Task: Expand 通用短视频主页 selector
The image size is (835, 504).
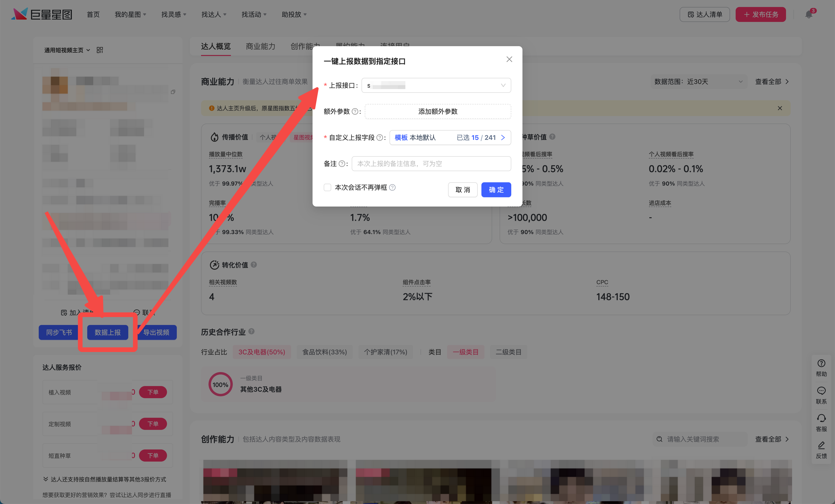Action: 67,50
